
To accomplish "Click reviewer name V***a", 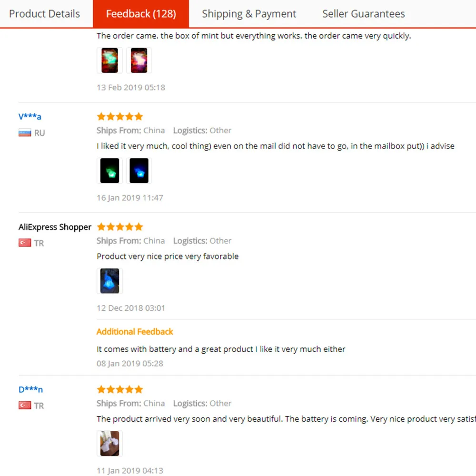I will pos(30,117).
